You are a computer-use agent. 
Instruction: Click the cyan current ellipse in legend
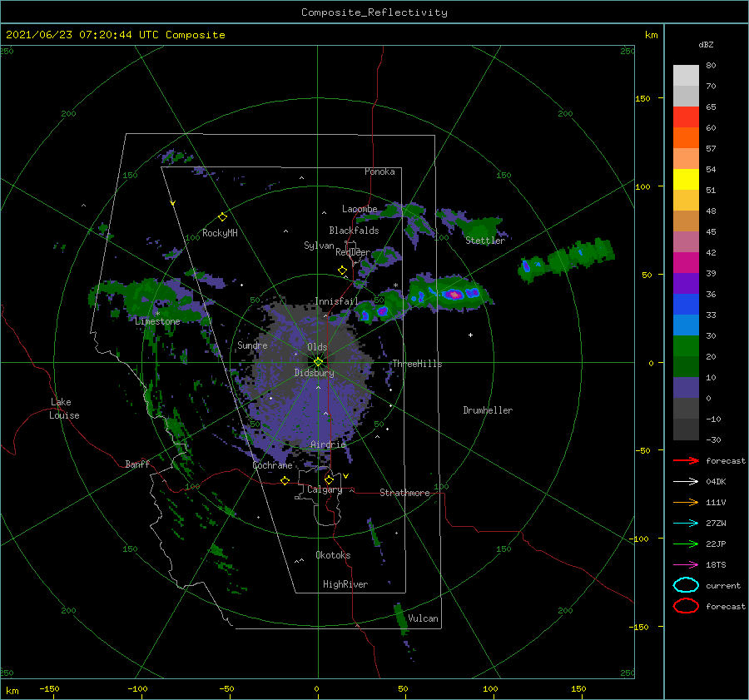click(x=686, y=585)
